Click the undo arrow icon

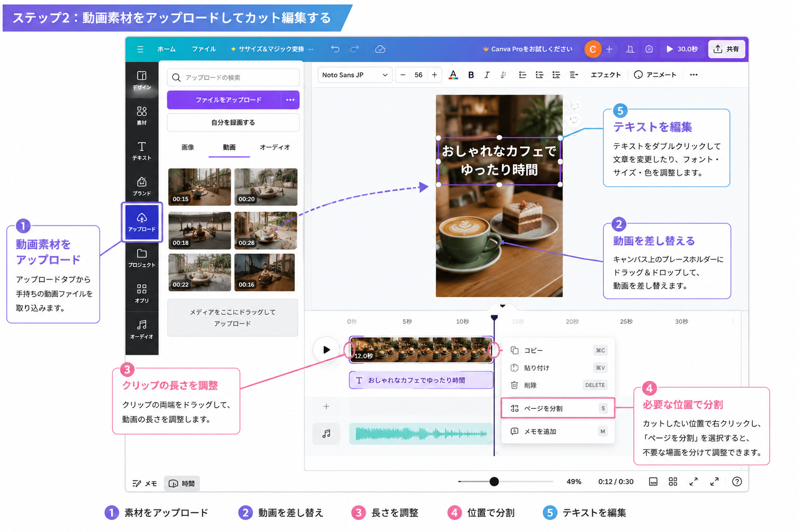pyautogui.click(x=335, y=49)
